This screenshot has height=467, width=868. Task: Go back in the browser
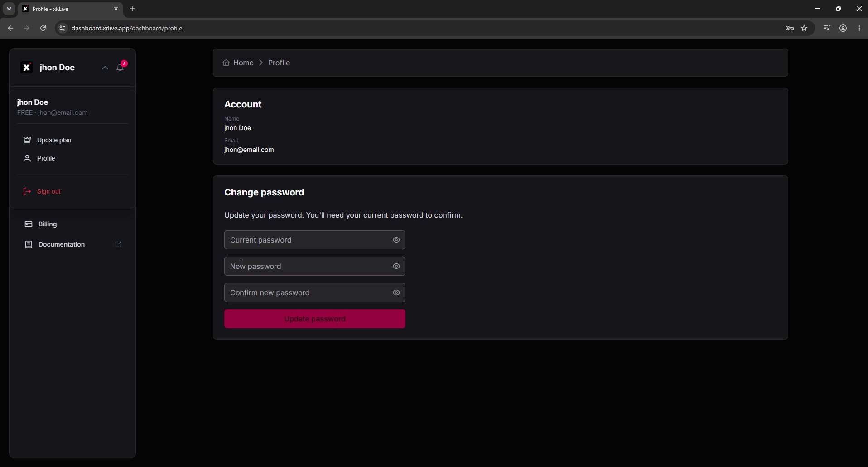[10, 28]
